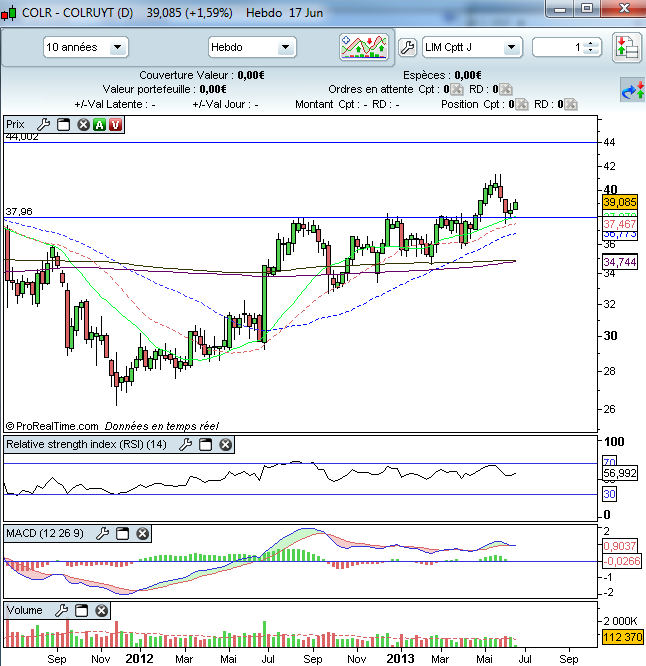
Task: Open the Hebdo timeframe dropdown
Action: pos(252,47)
